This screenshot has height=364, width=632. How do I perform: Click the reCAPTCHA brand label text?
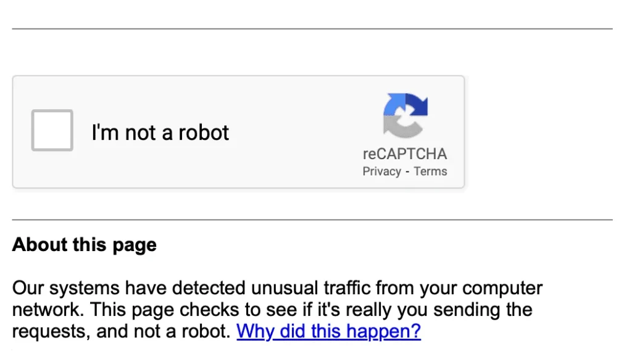point(405,154)
